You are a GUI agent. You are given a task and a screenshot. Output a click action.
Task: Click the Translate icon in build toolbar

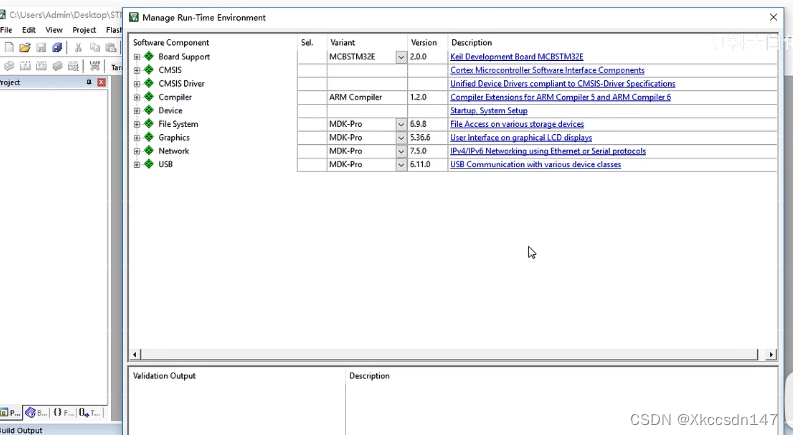pyautogui.click(x=9, y=66)
